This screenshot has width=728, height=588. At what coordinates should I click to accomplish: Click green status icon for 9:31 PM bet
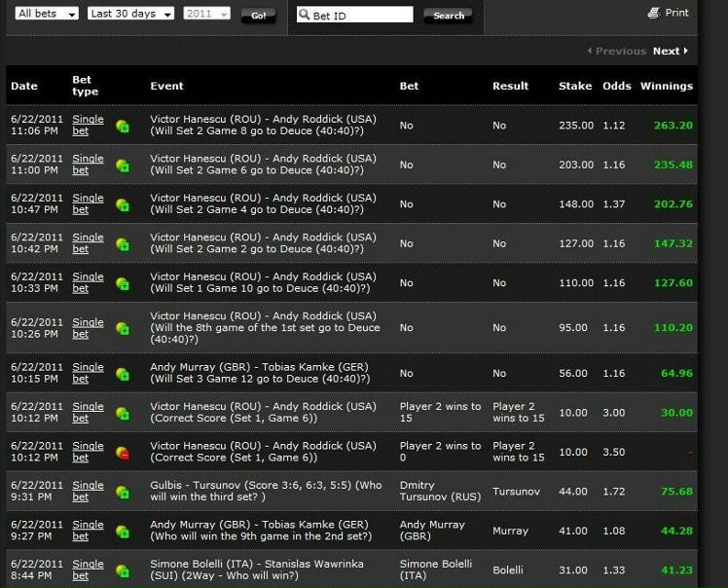(x=123, y=493)
